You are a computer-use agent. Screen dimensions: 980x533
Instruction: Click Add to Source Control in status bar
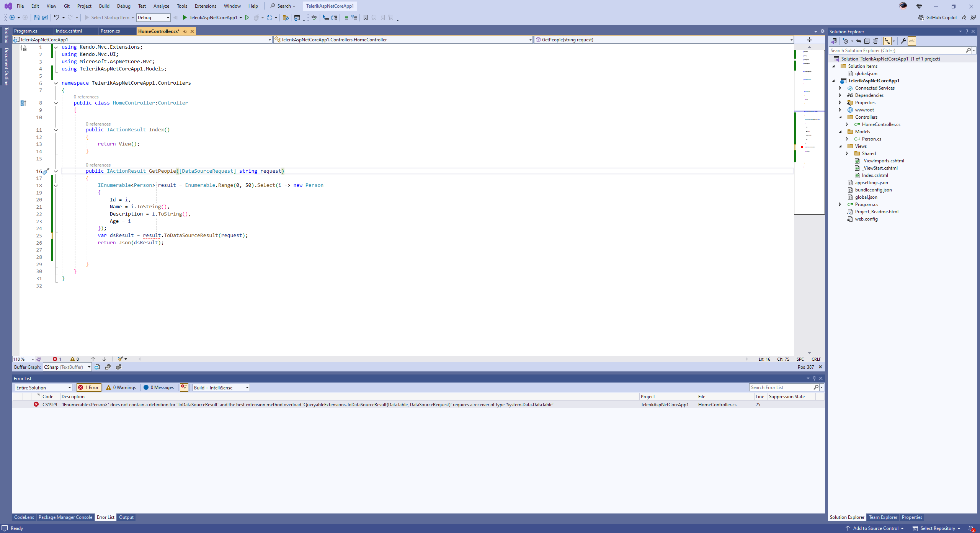(x=875, y=528)
